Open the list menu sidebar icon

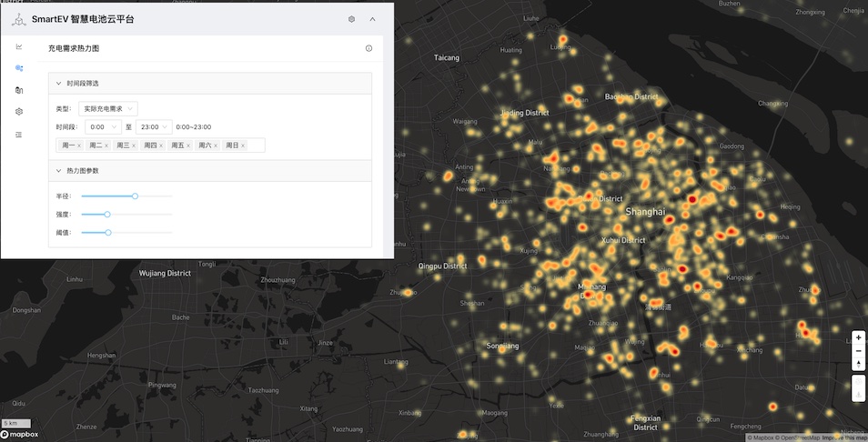19,135
